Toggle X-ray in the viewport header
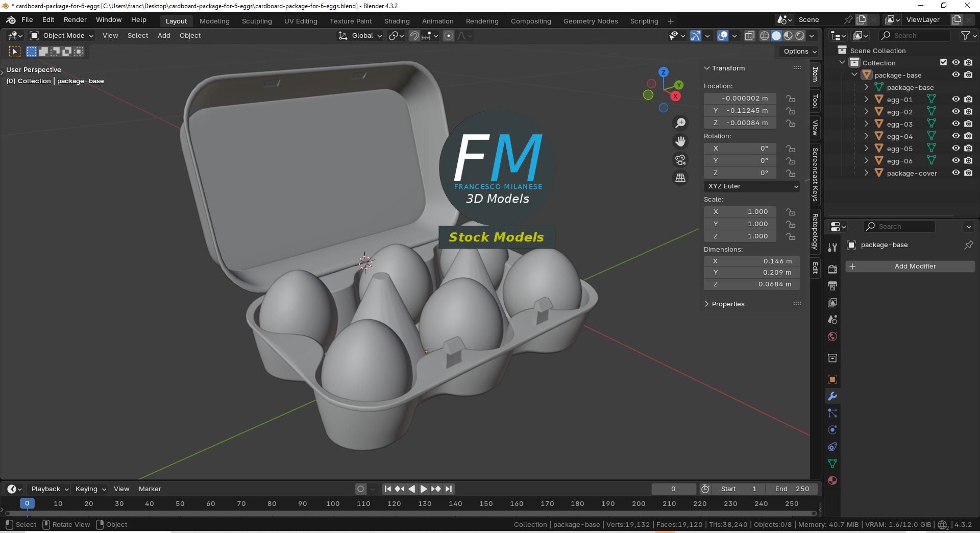Screen dimensions: 980x533 coord(749,36)
